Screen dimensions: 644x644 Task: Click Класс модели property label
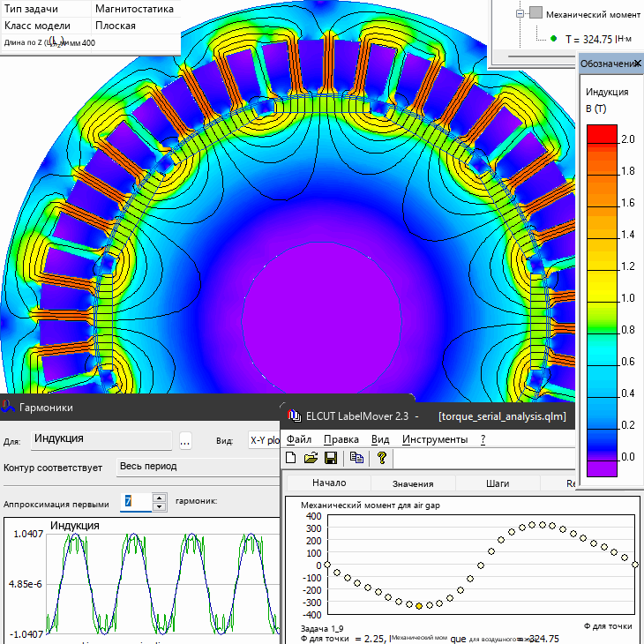37,26
